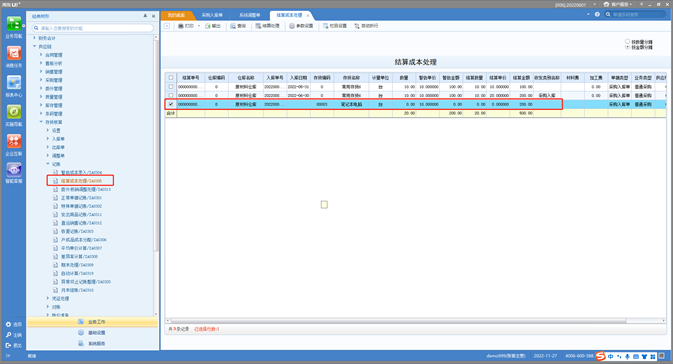Screen dimensions: 673x364
Task: Click the 输出 export toolbar icon
Action: tap(208, 26)
